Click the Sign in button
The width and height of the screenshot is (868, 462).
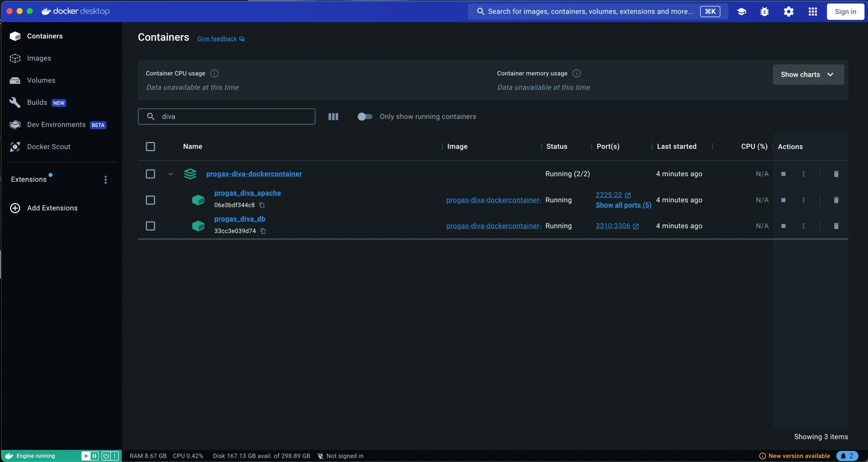(x=845, y=11)
